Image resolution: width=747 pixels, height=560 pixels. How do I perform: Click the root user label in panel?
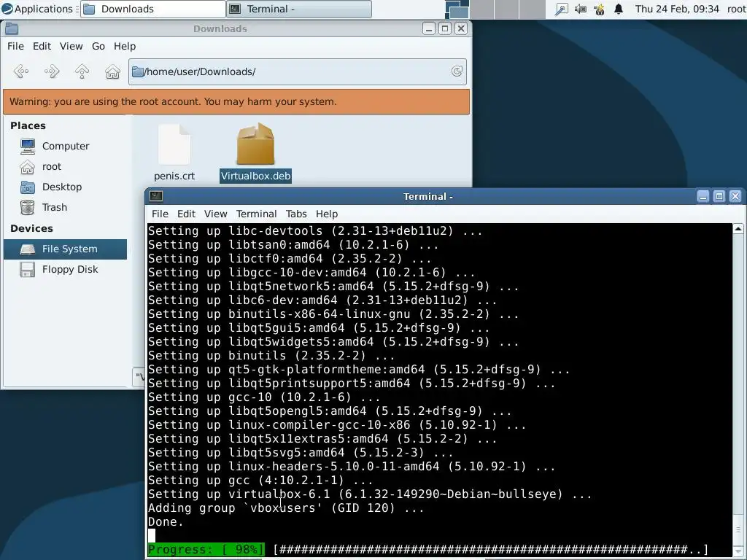tap(737, 9)
